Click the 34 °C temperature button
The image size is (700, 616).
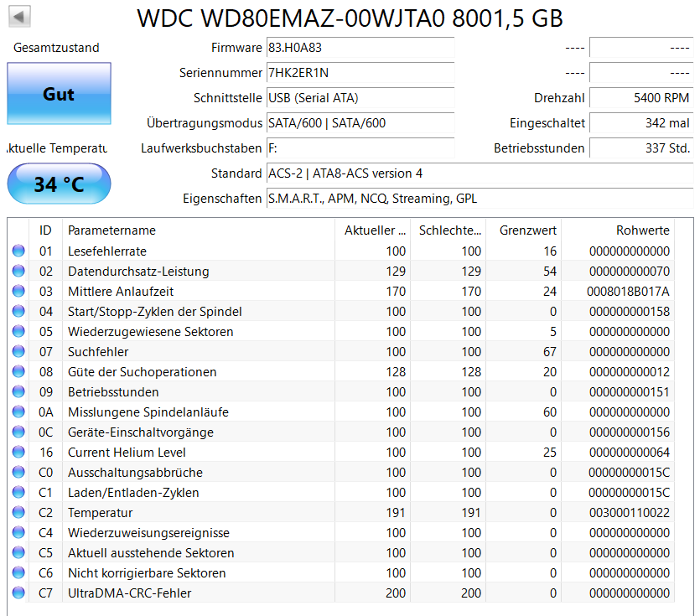coord(59,184)
